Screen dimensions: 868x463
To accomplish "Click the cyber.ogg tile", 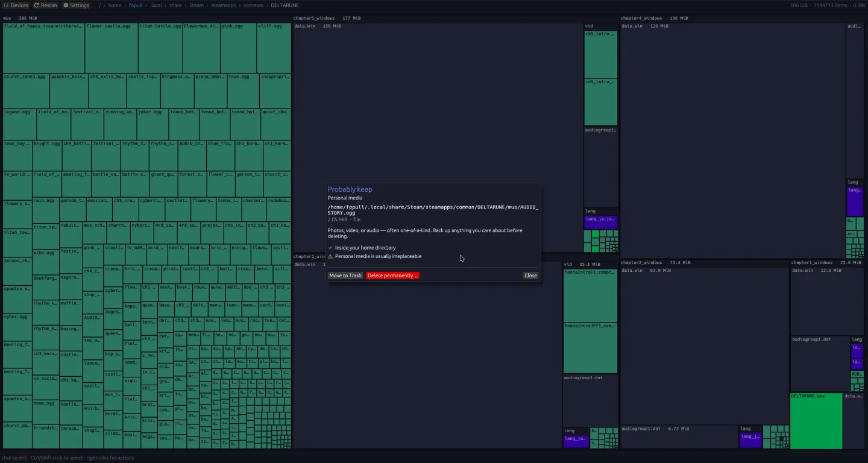I will [x=17, y=327].
